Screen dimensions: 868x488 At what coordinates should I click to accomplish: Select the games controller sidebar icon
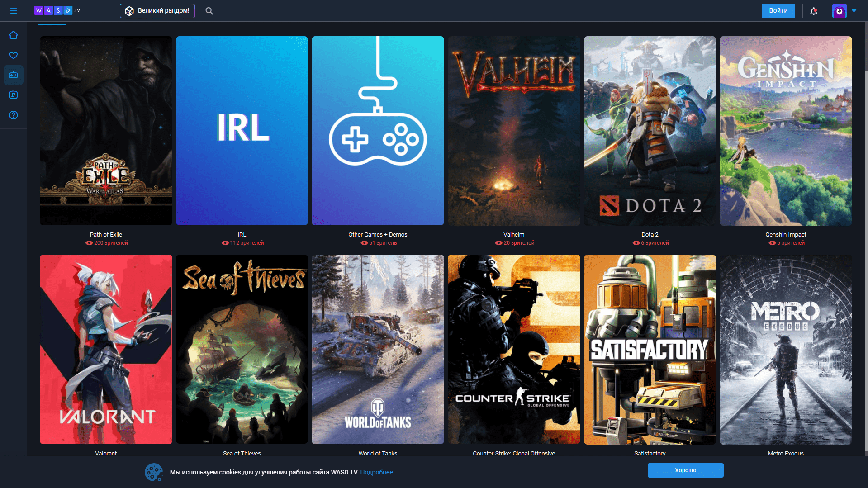point(14,75)
